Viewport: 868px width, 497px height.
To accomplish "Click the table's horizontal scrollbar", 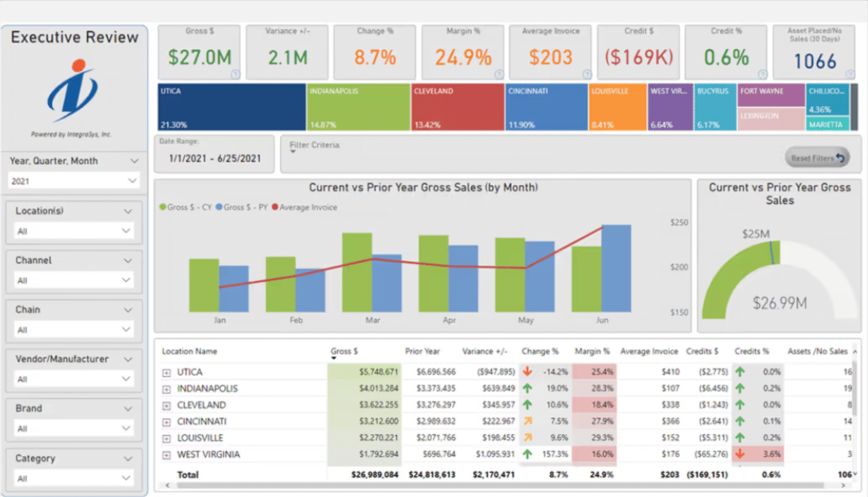I will (500, 486).
